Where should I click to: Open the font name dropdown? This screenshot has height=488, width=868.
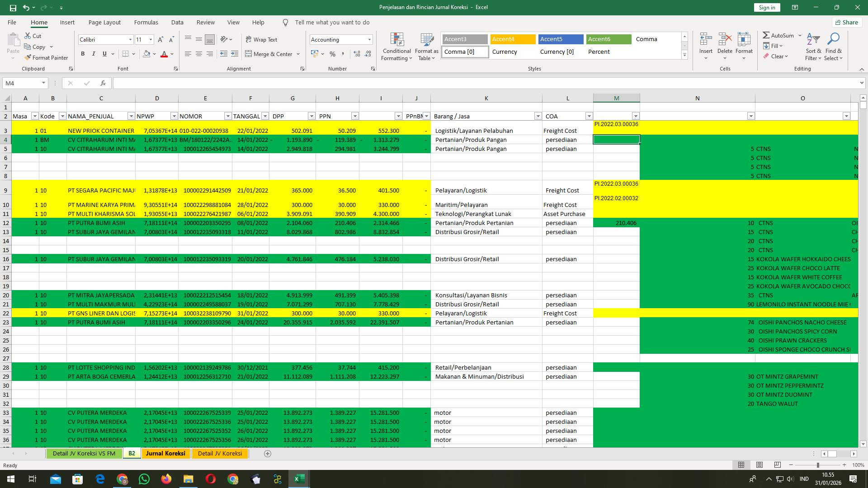tap(130, 39)
